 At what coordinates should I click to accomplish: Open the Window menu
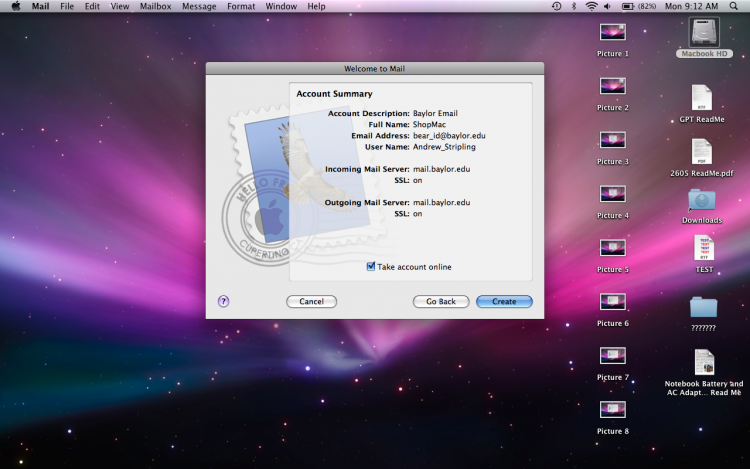click(x=281, y=6)
